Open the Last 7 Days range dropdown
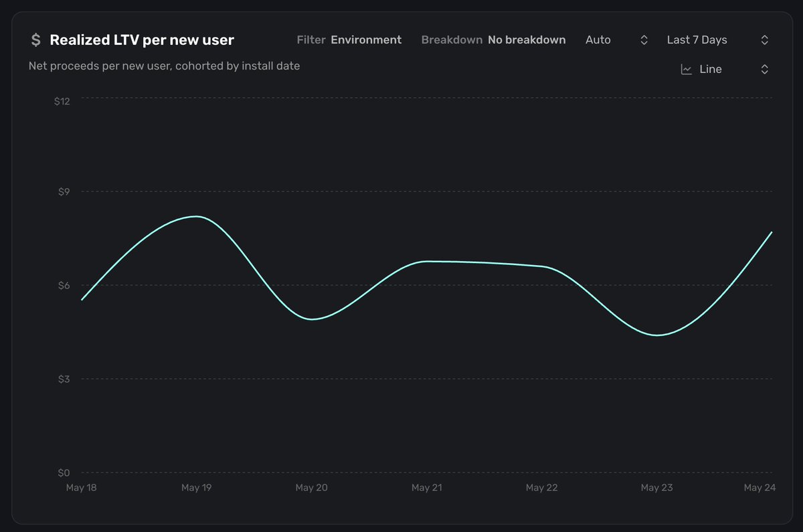 (x=718, y=40)
